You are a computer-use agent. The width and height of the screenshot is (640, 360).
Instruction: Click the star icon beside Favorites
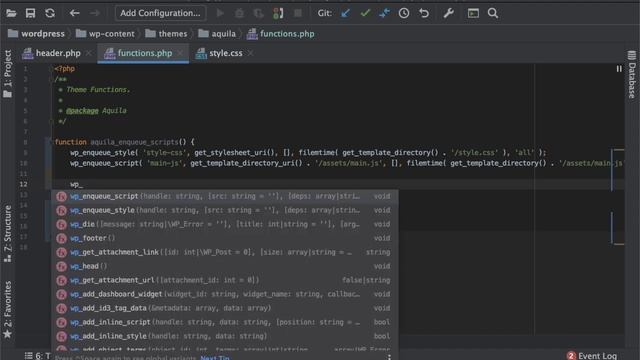(x=7, y=335)
